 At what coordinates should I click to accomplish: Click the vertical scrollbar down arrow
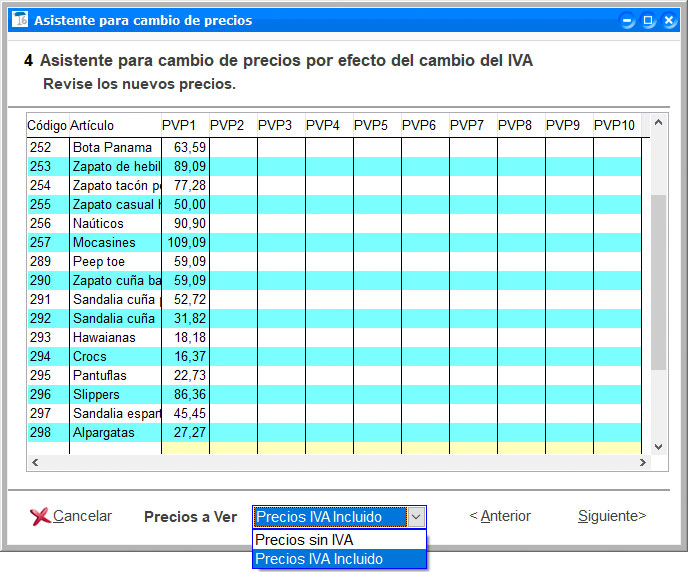point(658,447)
